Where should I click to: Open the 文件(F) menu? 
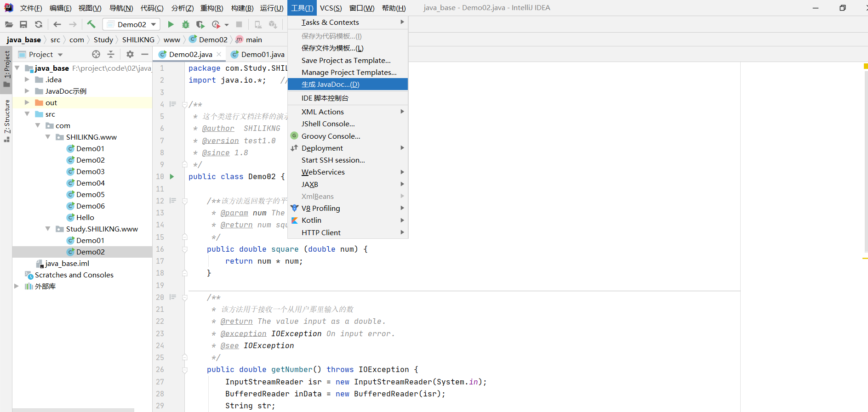[31, 8]
